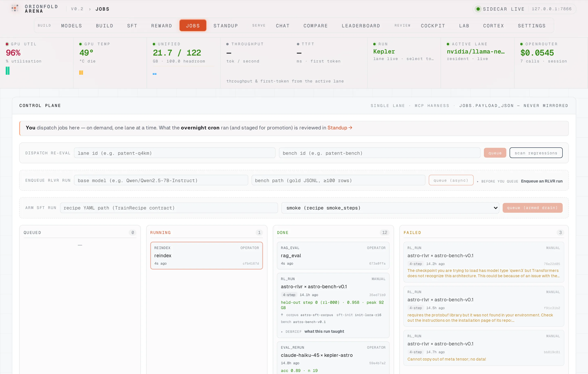
Task: Open the Models tab
Action: click(x=71, y=26)
